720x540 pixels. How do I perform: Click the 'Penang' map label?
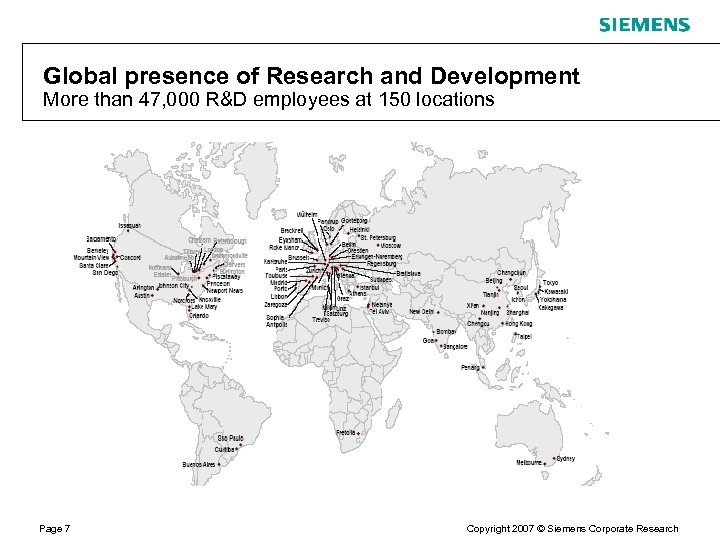coord(470,367)
